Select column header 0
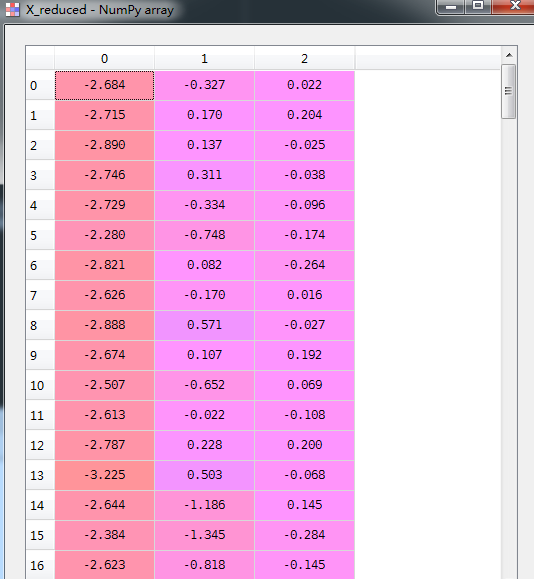Viewport: 534px width, 579px height. point(105,58)
